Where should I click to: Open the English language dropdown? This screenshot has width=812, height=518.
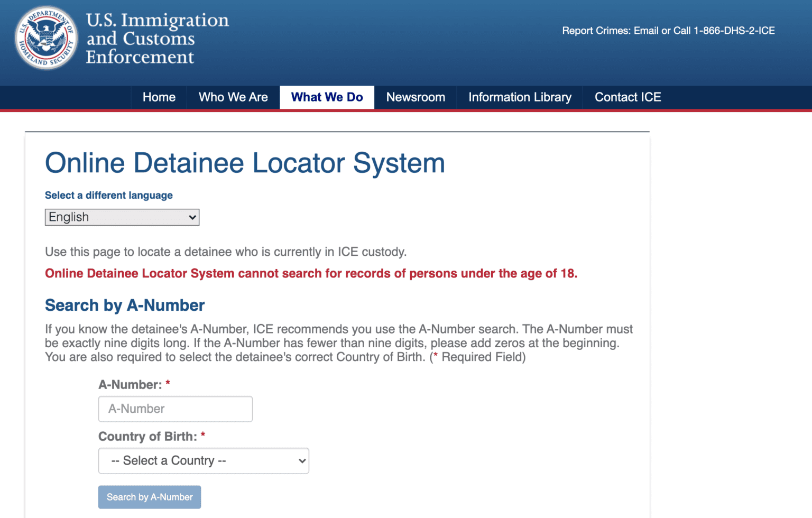click(x=122, y=217)
